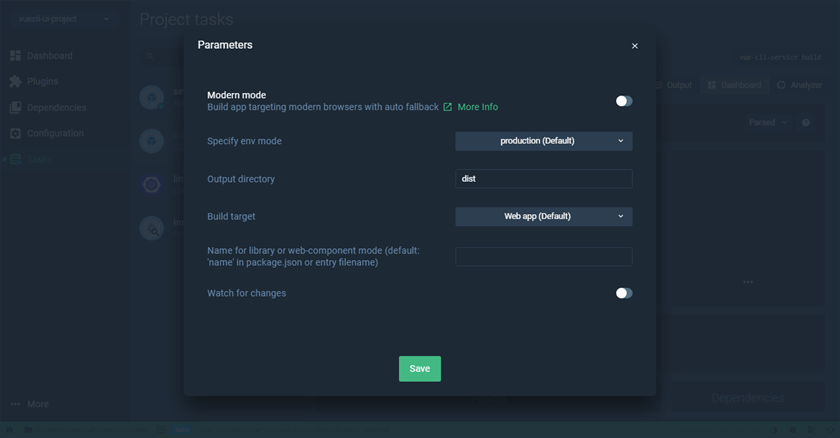
Task: Click the three-dots icon beside More
Action: click(x=16, y=404)
